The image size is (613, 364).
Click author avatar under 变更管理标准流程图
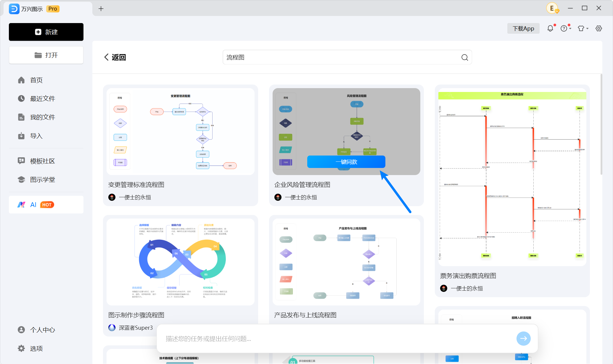pos(112,197)
